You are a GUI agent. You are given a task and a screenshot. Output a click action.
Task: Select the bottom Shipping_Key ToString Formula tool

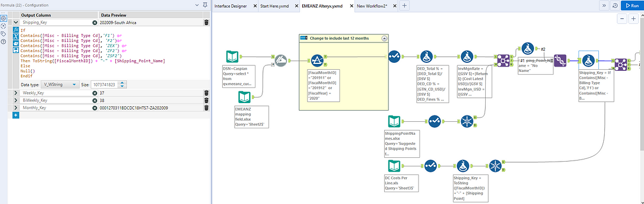463,166
